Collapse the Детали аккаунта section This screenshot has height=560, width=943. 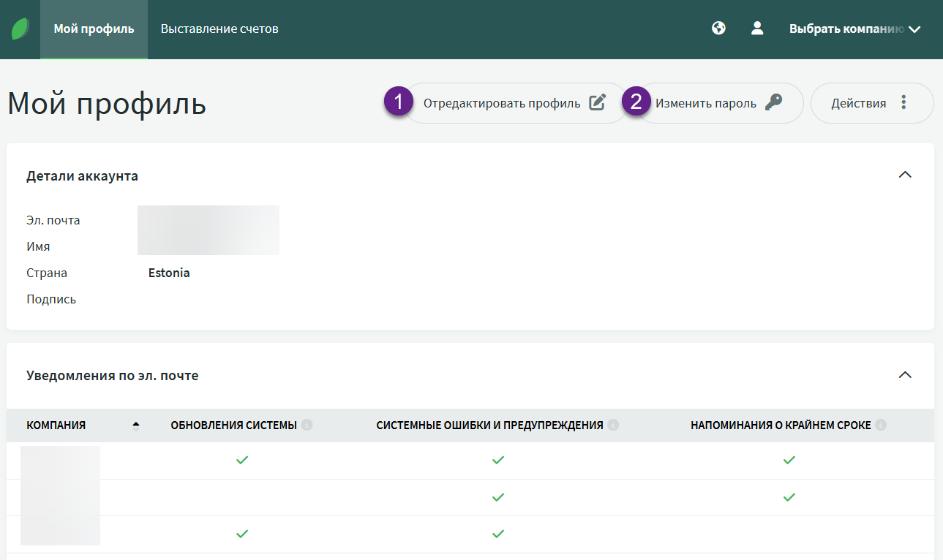click(x=905, y=175)
